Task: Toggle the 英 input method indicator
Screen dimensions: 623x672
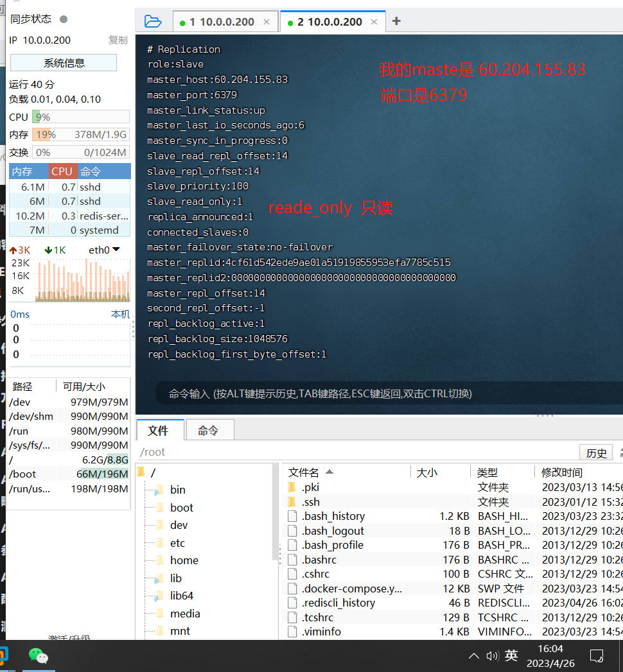Action: click(x=511, y=655)
